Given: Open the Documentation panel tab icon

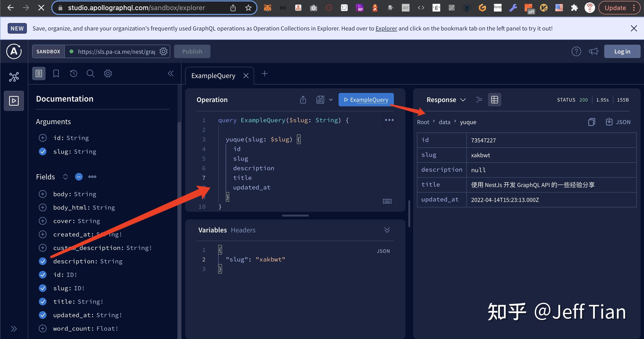Looking at the screenshot, I should (39, 73).
